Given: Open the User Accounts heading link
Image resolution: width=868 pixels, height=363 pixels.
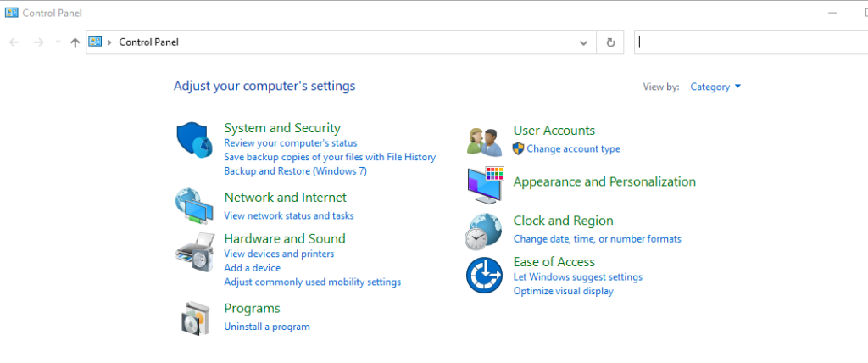Looking at the screenshot, I should (x=554, y=131).
